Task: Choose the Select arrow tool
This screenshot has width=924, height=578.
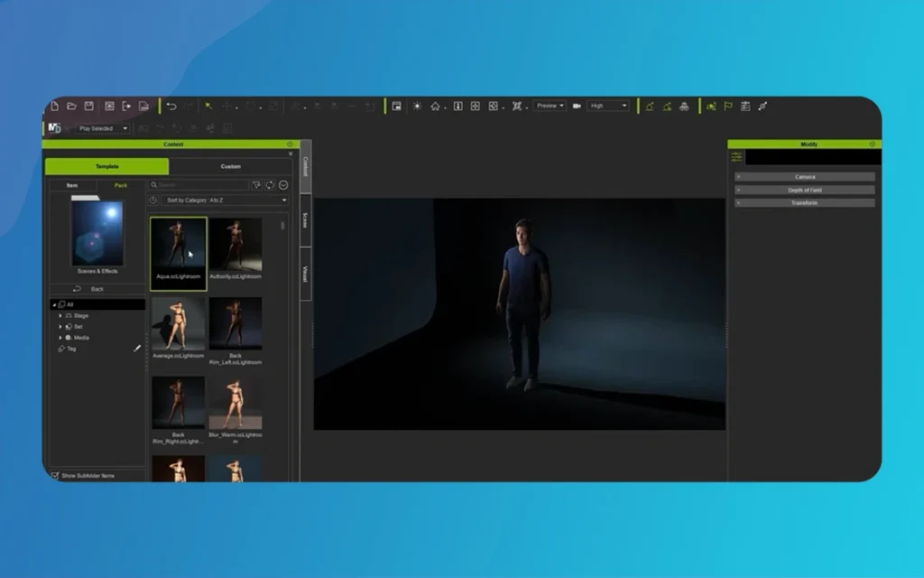Action: 208,107
